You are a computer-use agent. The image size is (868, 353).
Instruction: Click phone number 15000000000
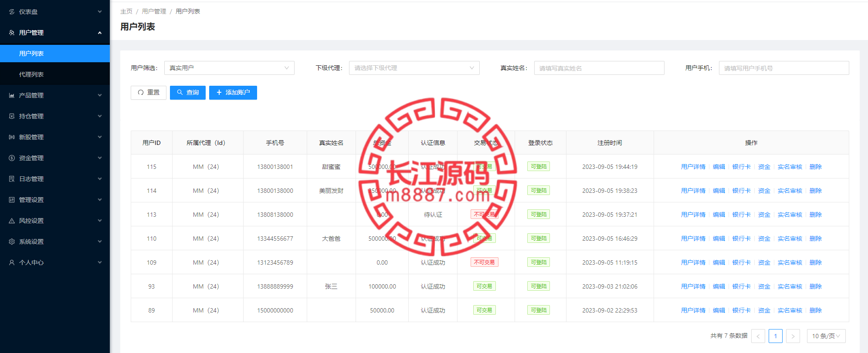tap(275, 310)
